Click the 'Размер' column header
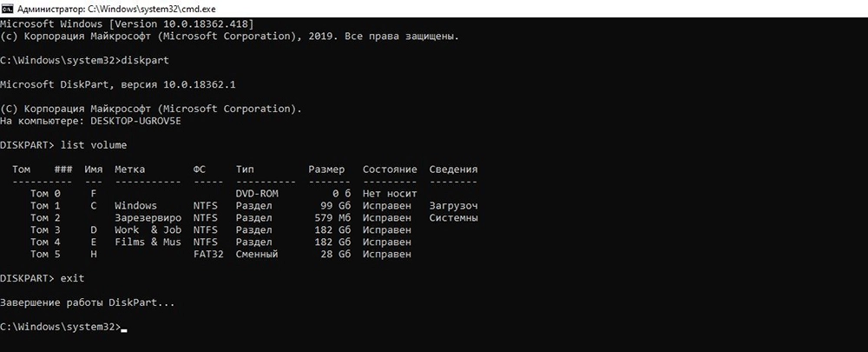The image size is (868, 352). click(x=325, y=169)
